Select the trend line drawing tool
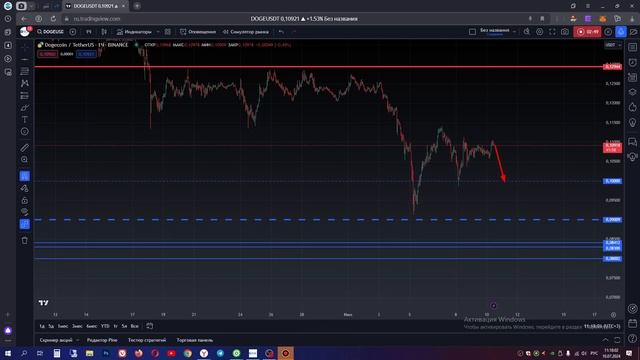 tap(24, 60)
